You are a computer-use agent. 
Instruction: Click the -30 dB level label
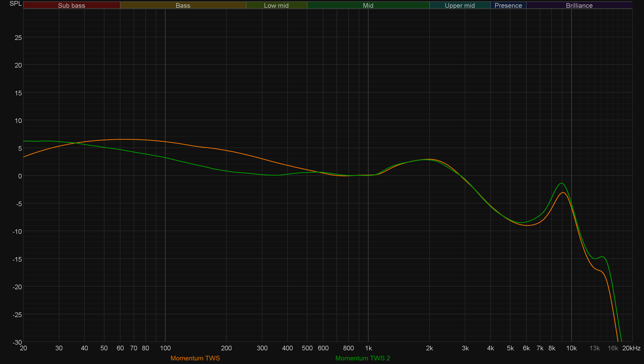click(17, 342)
